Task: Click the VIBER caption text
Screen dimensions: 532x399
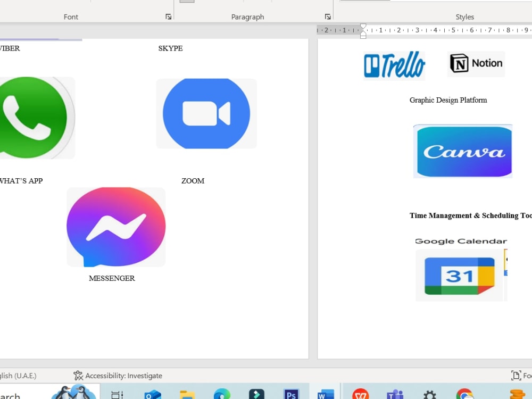Action: [10, 48]
